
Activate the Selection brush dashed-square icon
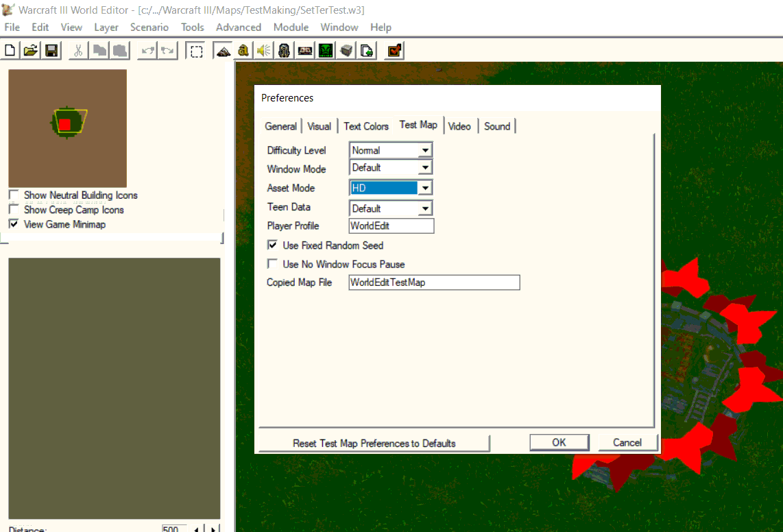pyautogui.click(x=196, y=51)
